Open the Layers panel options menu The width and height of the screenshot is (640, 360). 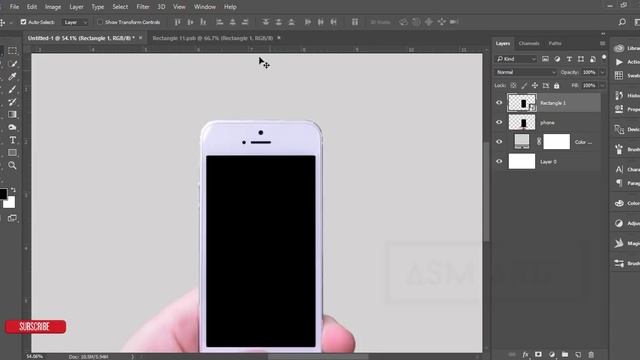tap(602, 43)
